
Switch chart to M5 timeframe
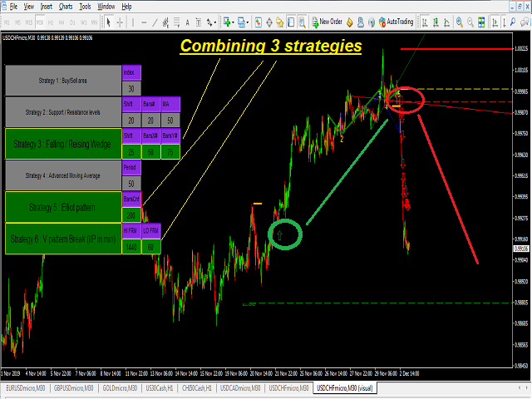(17, 22)
